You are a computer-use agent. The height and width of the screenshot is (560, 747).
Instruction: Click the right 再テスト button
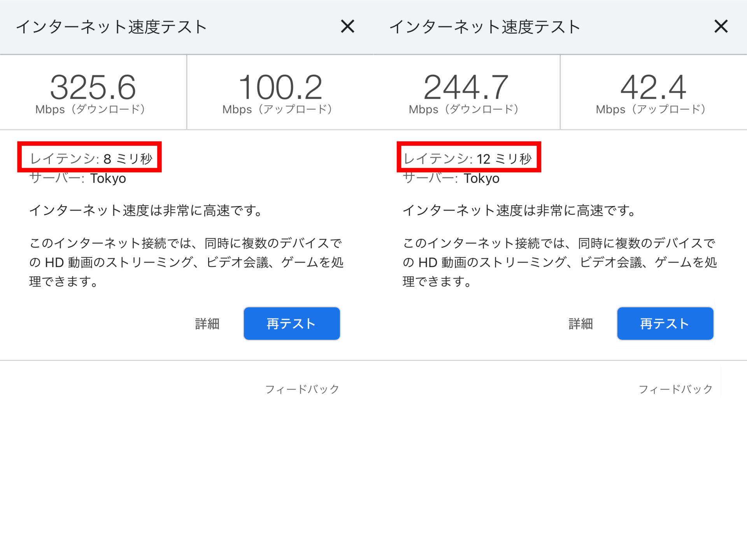[x=665, y=324]
